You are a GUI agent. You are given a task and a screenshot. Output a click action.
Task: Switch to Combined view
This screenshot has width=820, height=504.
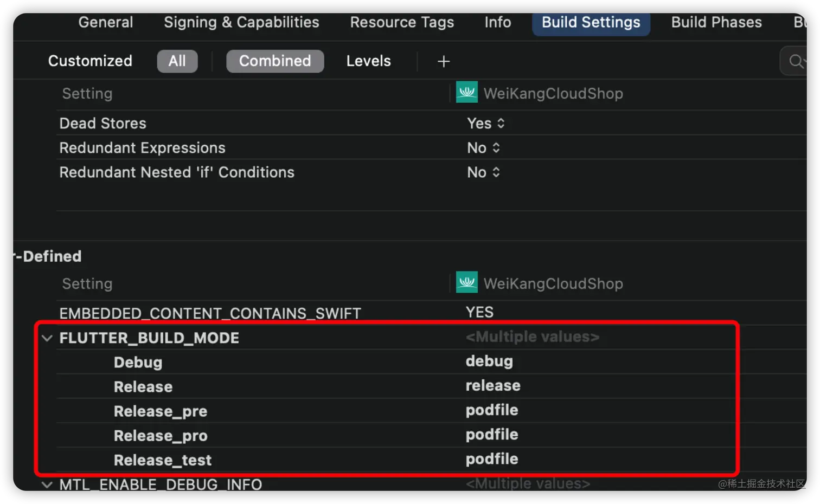[x=275, y=61]
